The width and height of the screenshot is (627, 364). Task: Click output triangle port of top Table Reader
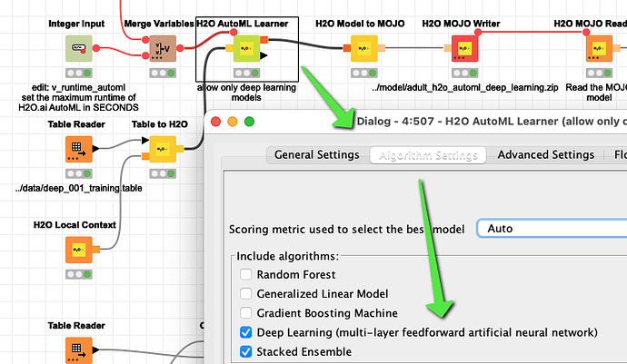pos(96,149)
